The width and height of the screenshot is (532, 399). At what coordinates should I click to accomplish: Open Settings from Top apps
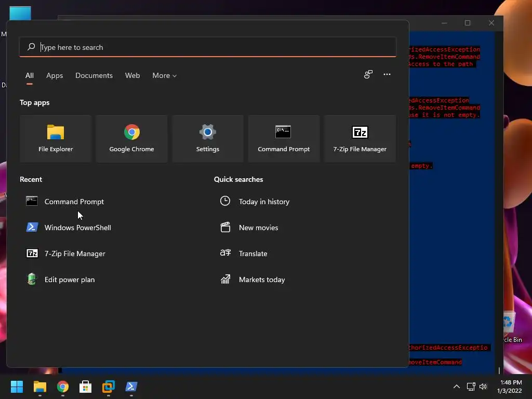pyautogui.click(x=208, y=138)
